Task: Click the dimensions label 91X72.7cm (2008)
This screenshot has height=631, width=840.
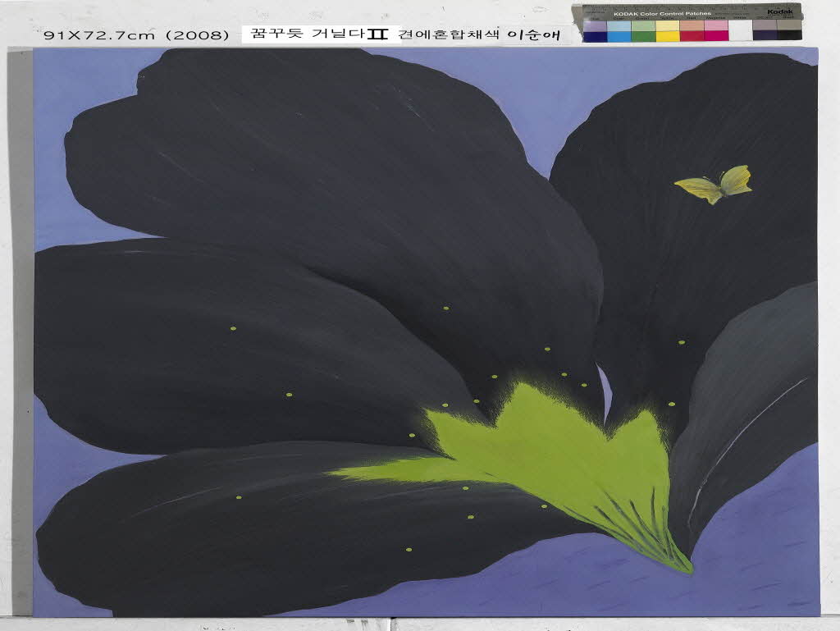Action: 136,35
